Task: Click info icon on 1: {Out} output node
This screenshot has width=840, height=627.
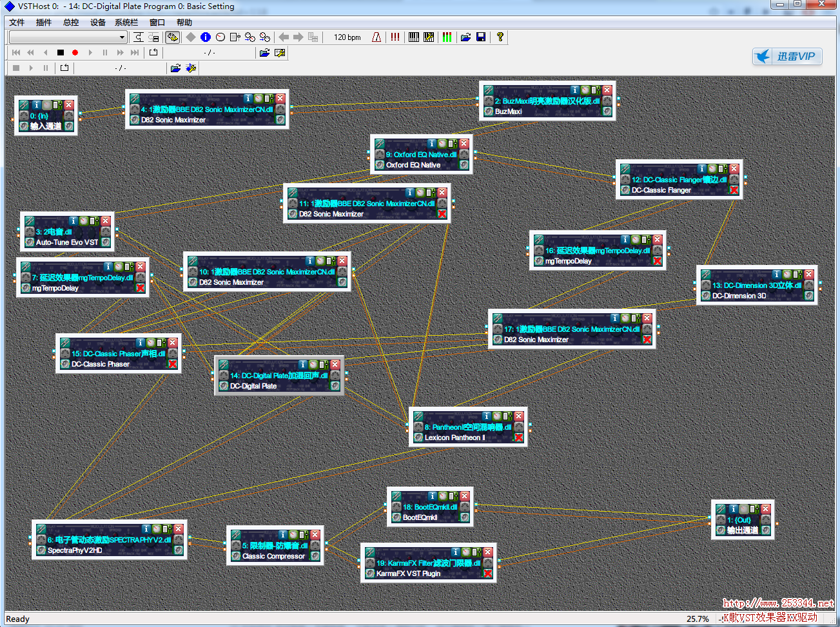Action: 733,509
